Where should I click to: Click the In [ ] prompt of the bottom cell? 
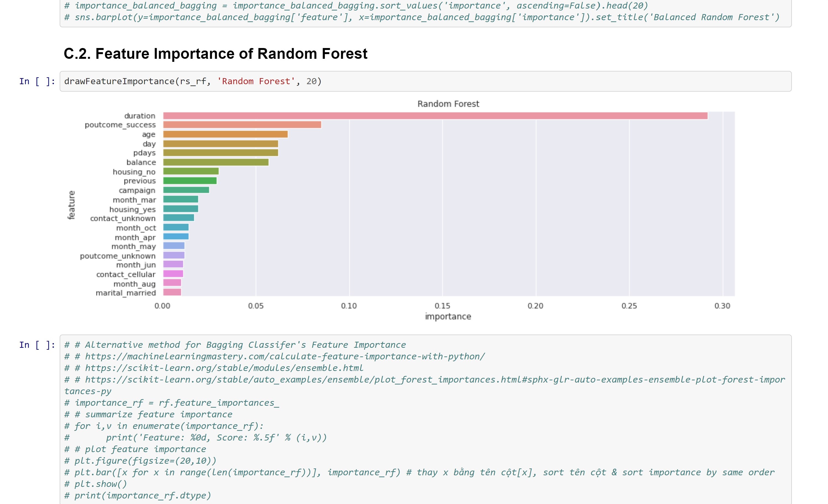coord(37,344)
